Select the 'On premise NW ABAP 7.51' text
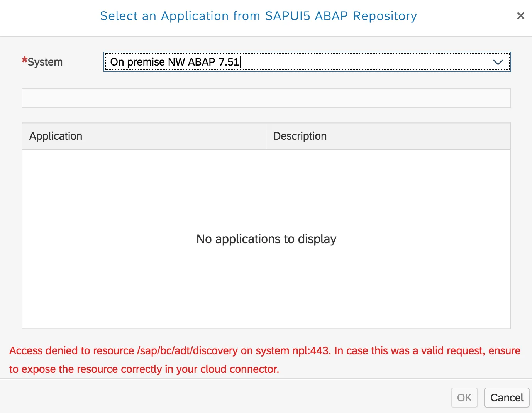This screenshot has width=532, height=413. [175, 62]
